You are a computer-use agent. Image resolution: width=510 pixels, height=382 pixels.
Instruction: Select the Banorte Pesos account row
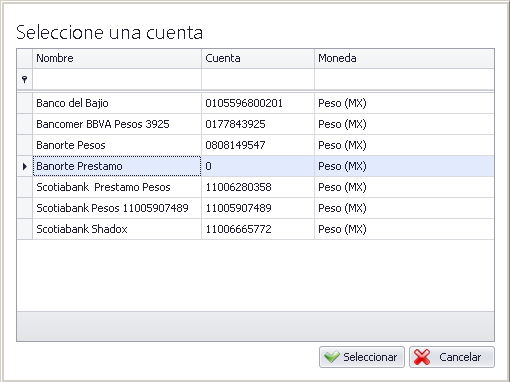tap(256, 145)
